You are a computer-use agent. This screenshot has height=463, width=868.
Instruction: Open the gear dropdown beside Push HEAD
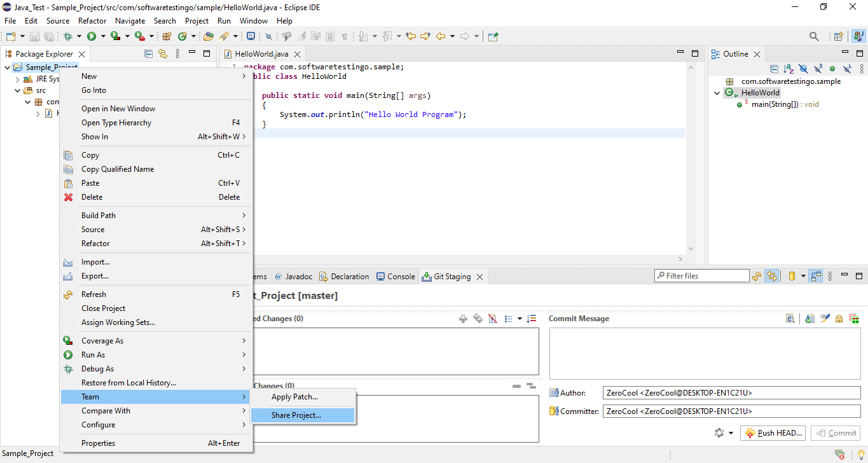(x=731, y=433)
